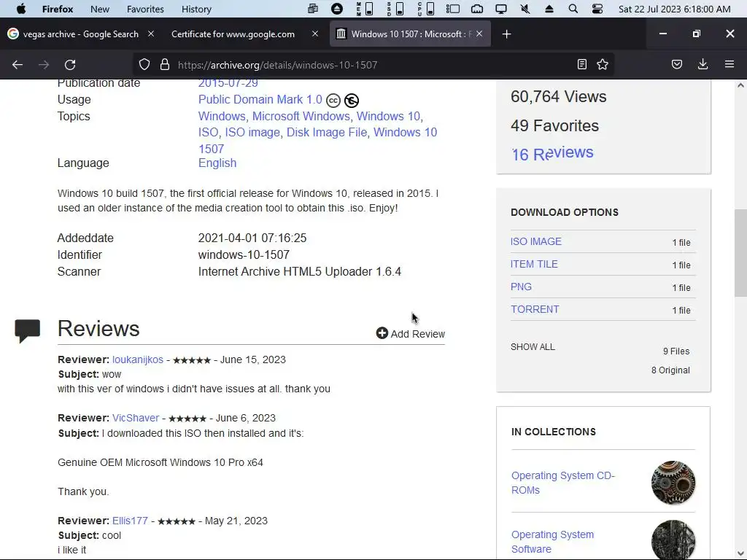The height and width of the screenshot is (560, 747).
Task: Click the 9 Files count text
Action: coord(676,351)
